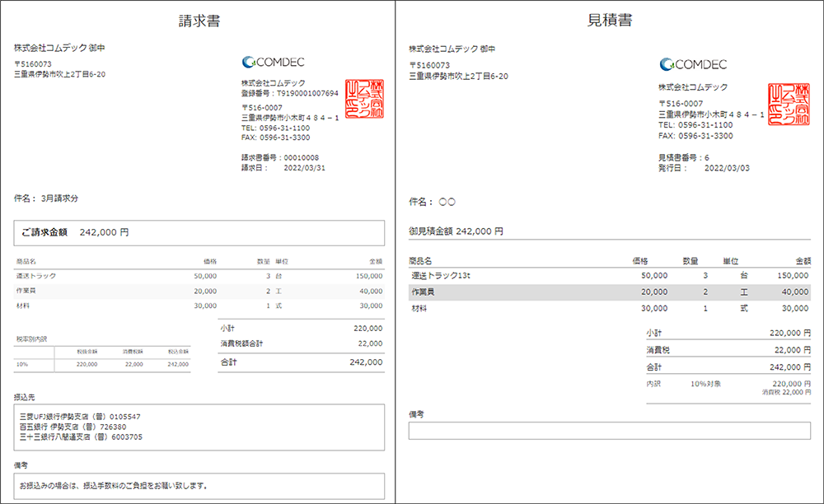Click the COMDEC logo on the invoice
Screen dimensions: 824x504
pyautogui.click(x=275, y=61)
